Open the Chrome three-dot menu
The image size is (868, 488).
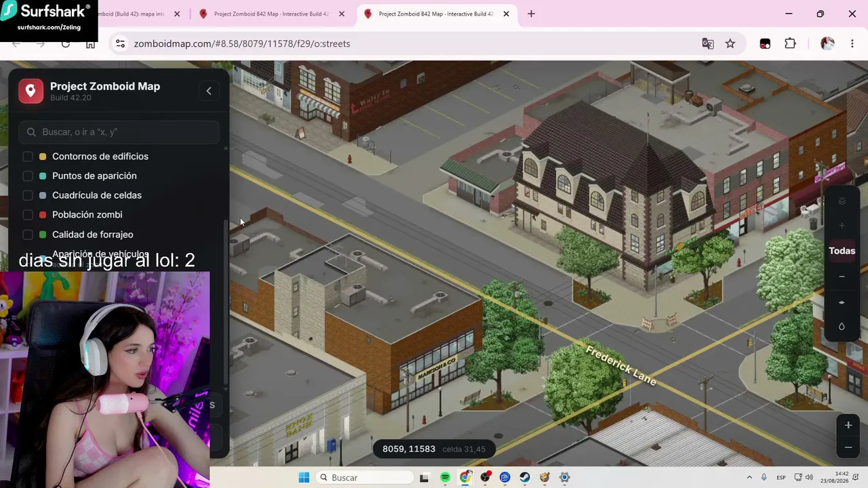pyautogui.click(x=852, y=43)
